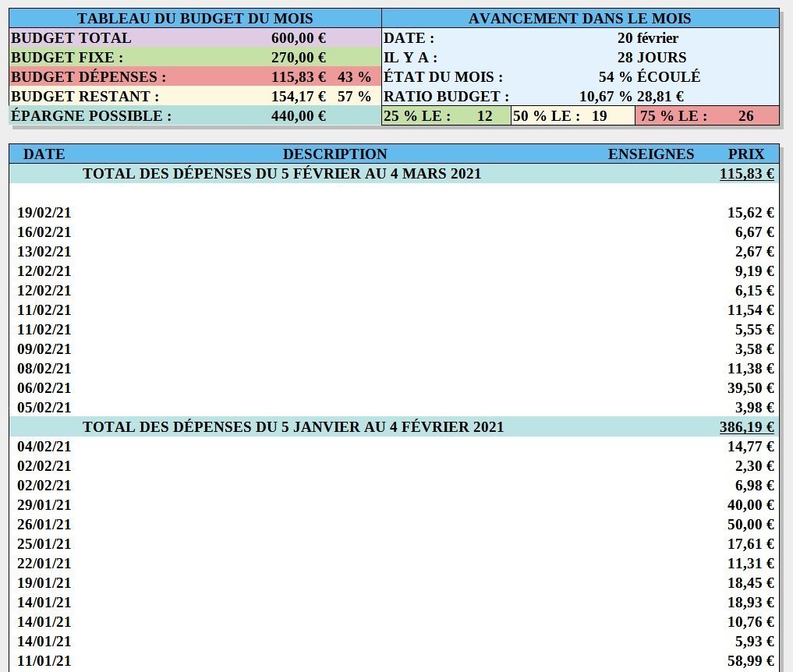This screenshot has height=672, width=793.
Task: Select the ÉPARGNE POSSIBLE 440,00 € cell
Action: 299,116
